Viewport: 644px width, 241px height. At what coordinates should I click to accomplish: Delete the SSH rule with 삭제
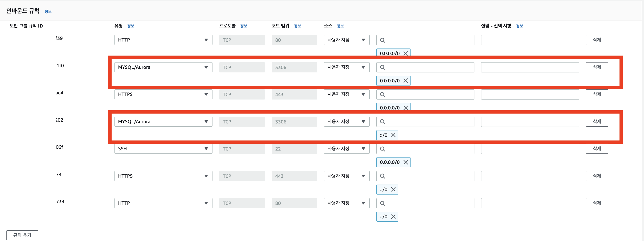(597, 149)
